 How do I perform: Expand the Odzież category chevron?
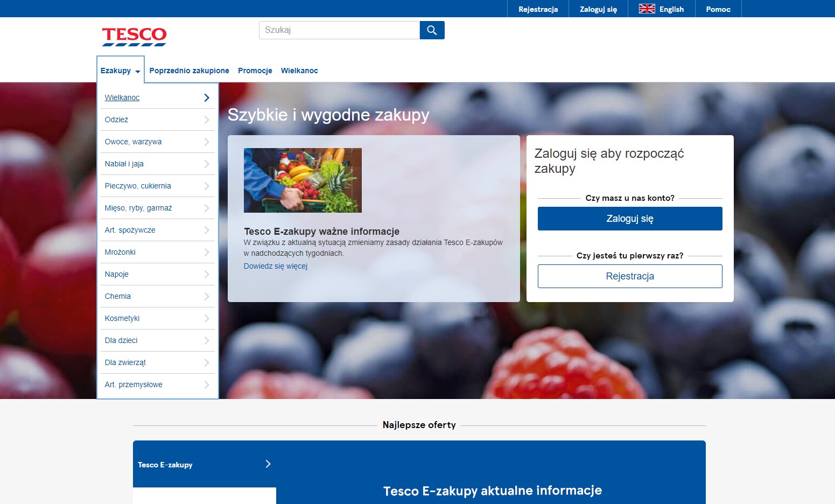point(207,120)
